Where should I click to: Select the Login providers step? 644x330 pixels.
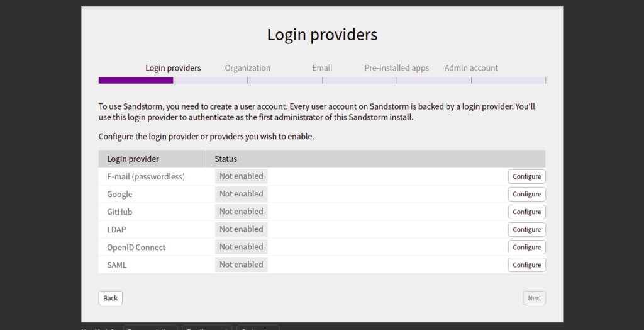tap(173, 68)
